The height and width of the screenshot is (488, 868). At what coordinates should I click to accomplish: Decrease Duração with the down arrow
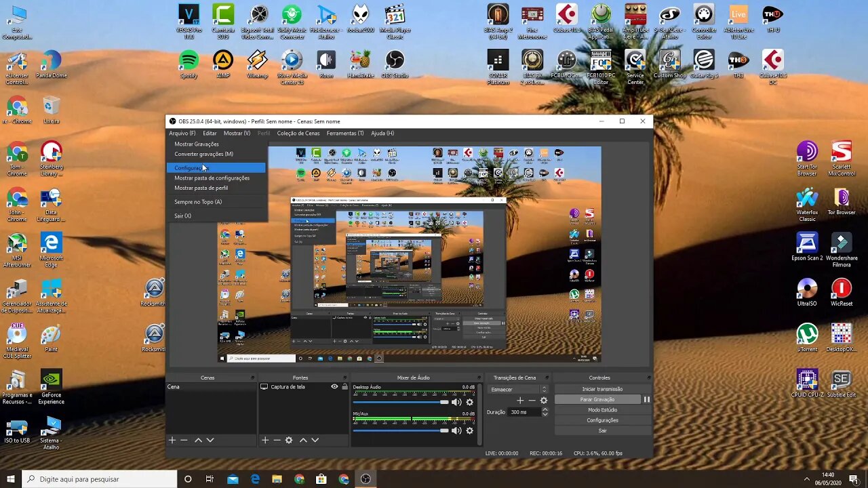tap(545, 414)
